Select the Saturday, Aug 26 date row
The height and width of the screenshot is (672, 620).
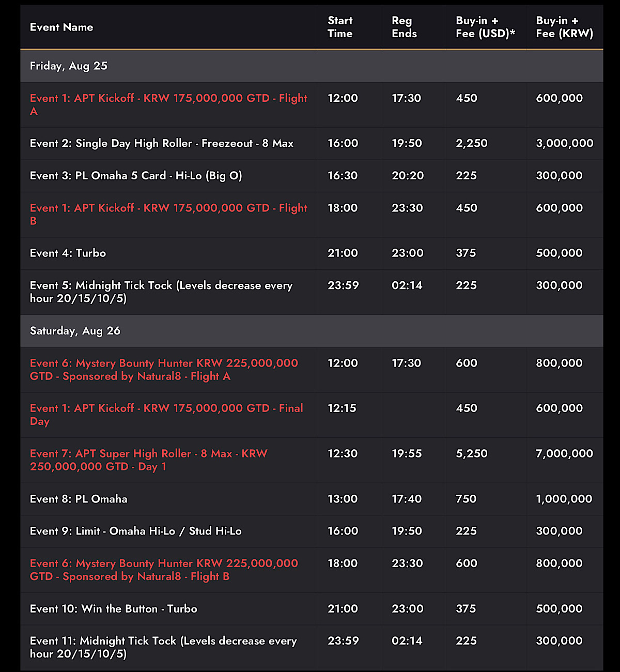(x=312, y=331)
